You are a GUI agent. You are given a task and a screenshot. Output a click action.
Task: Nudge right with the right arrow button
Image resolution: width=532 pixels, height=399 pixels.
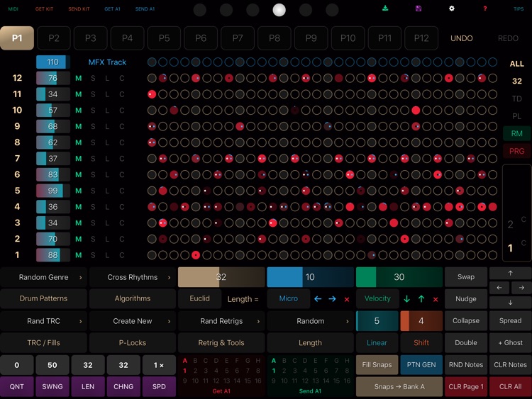coord(521,288)
